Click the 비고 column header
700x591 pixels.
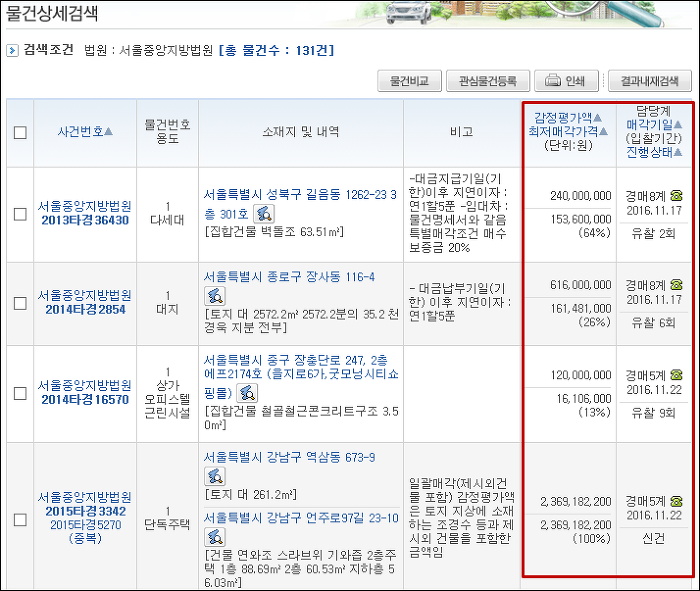pos(462,132)
